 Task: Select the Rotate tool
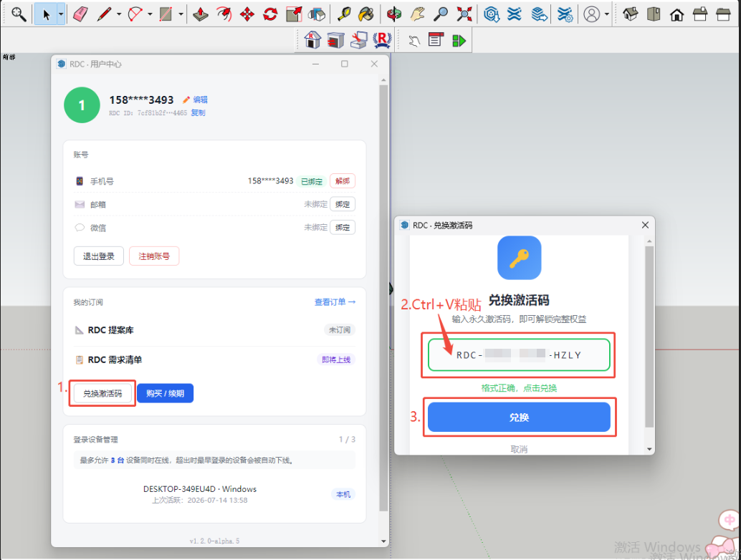tap(270, 14)
